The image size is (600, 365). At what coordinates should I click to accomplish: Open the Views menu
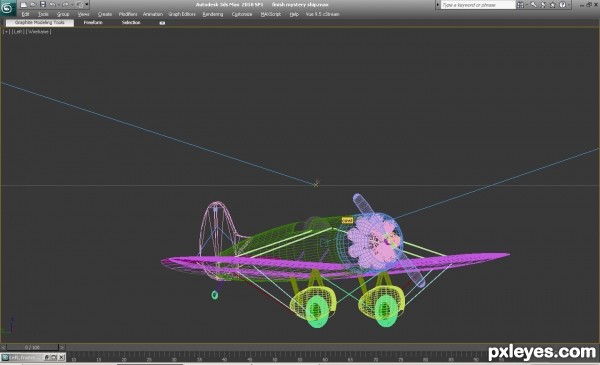[x=83, y=14]
